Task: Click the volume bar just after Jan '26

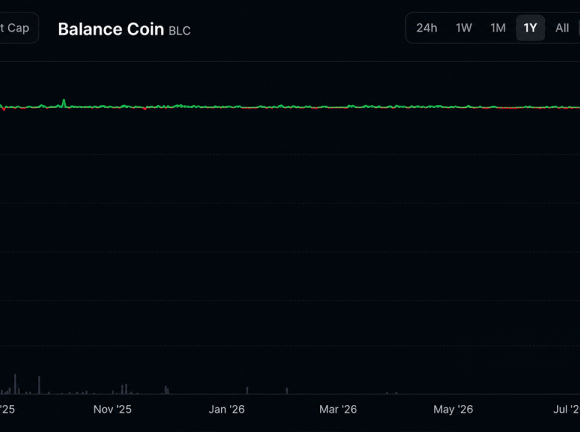Action: click(x=247, y=390)
